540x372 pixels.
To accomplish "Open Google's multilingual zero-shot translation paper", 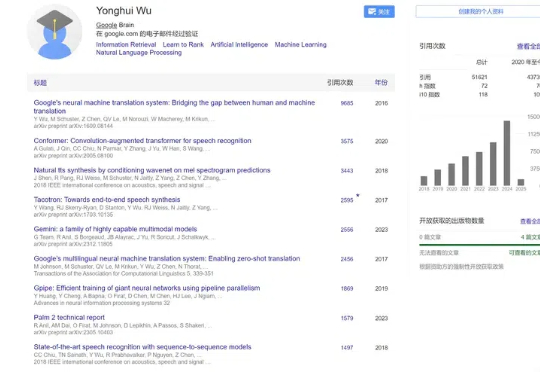I will (167, 259).
